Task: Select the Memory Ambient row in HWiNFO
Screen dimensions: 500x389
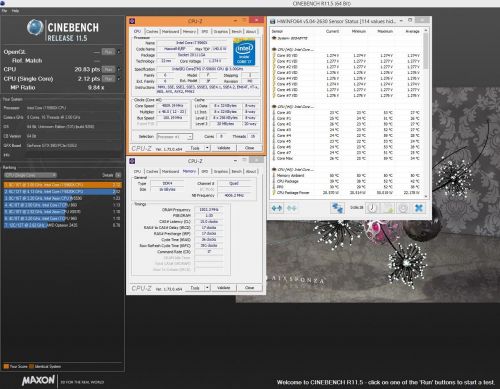Action: coord(346,176)
